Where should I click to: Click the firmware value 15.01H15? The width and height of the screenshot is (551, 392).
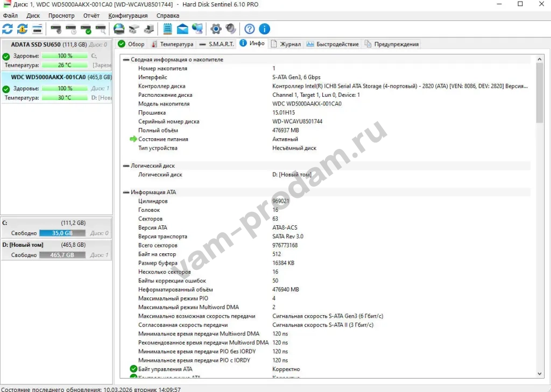283,113
